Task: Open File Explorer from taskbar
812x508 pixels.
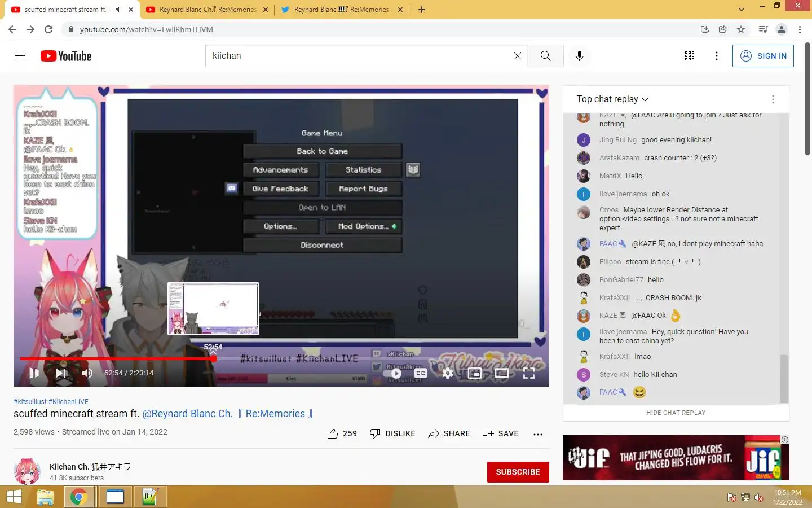Action: click(x=45, y=497)
